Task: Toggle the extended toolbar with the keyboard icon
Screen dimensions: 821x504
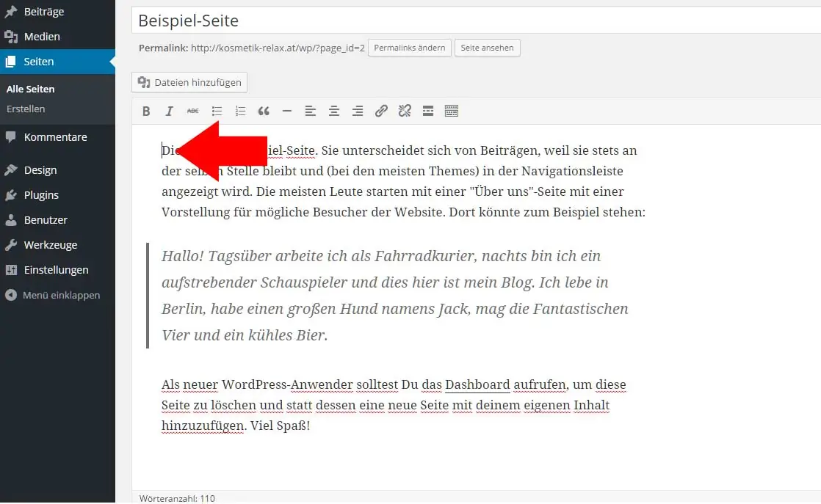Action: (x=452, y=111)
